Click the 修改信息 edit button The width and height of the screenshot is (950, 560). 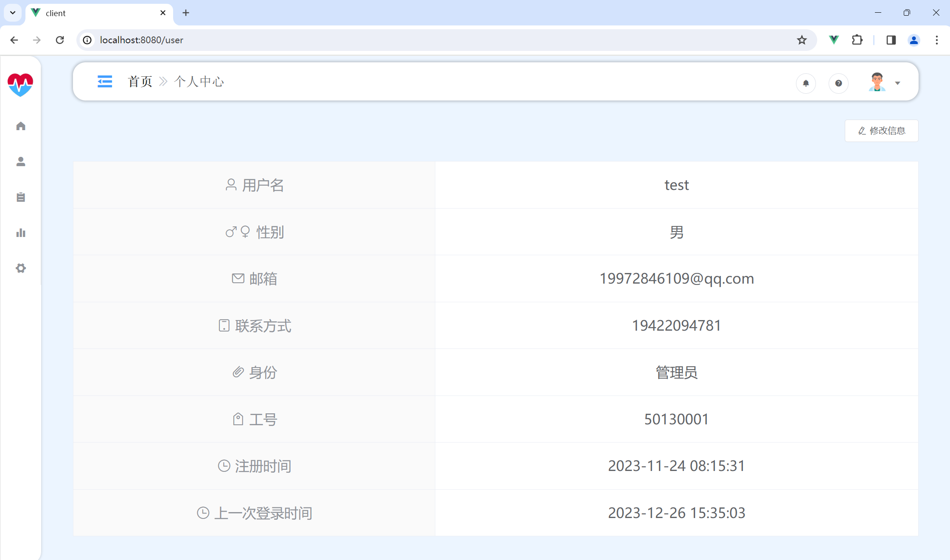pos(881,131)
